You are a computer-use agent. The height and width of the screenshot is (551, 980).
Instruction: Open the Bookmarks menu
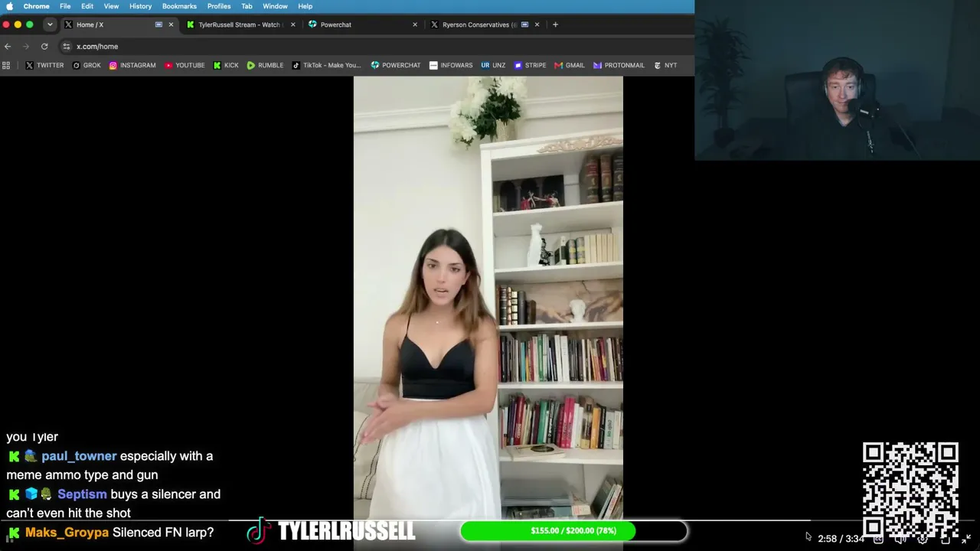180,6
